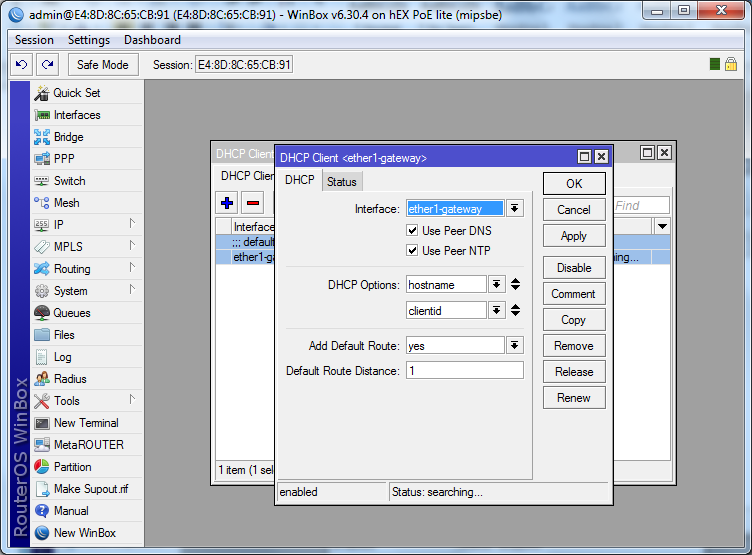Switch to the Status tab
Screen dimensions: 752x555
point(342,182)
